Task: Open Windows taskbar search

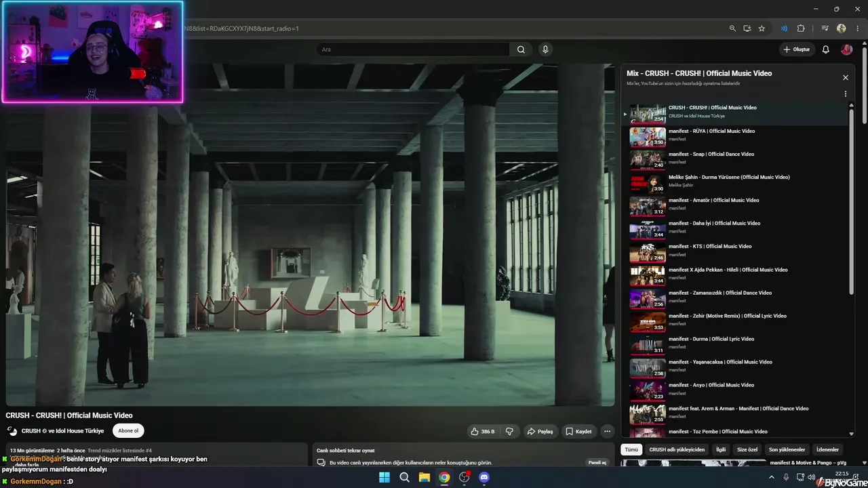Action: (405, 477)
